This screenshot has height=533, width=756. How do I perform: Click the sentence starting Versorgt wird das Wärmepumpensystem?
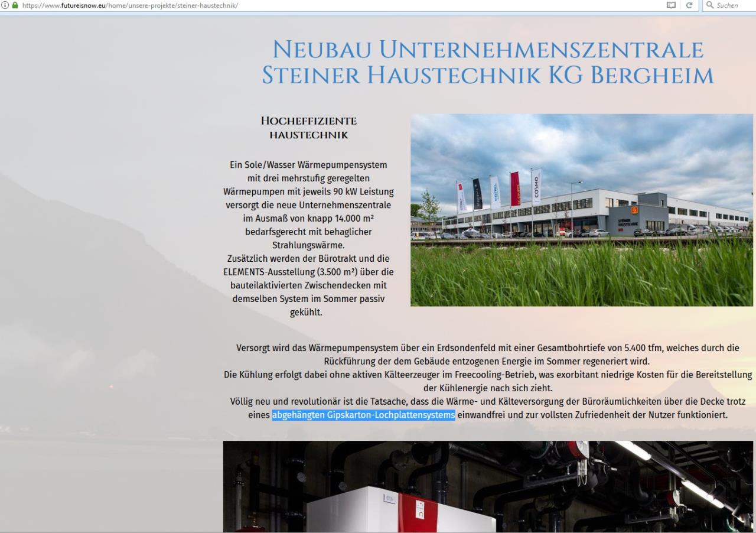pos(488,355)
